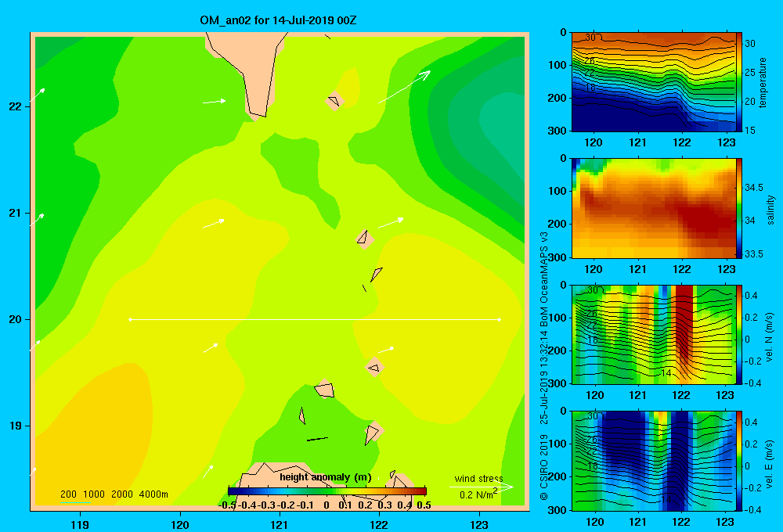Click latitude tick label 19 on main map

16,426
